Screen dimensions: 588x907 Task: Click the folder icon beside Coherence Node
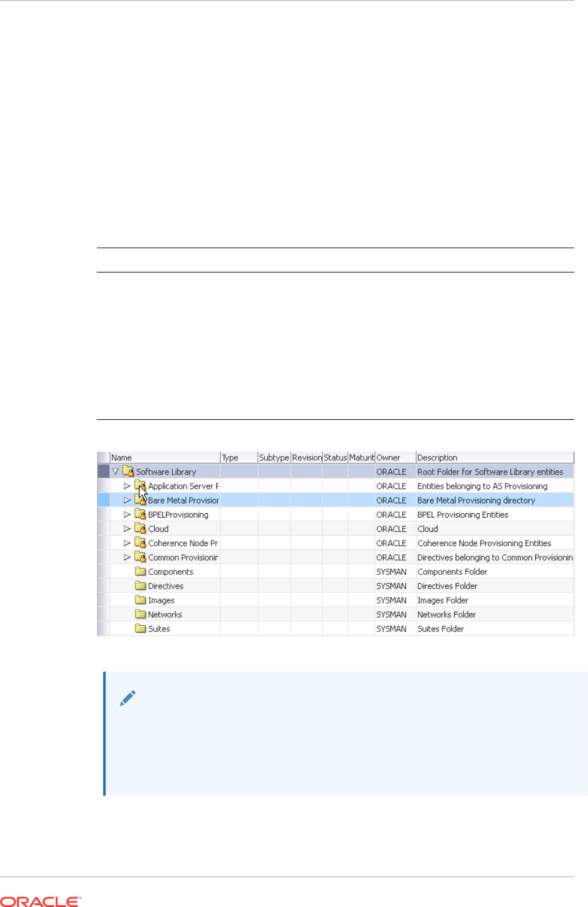pos(140,543)
